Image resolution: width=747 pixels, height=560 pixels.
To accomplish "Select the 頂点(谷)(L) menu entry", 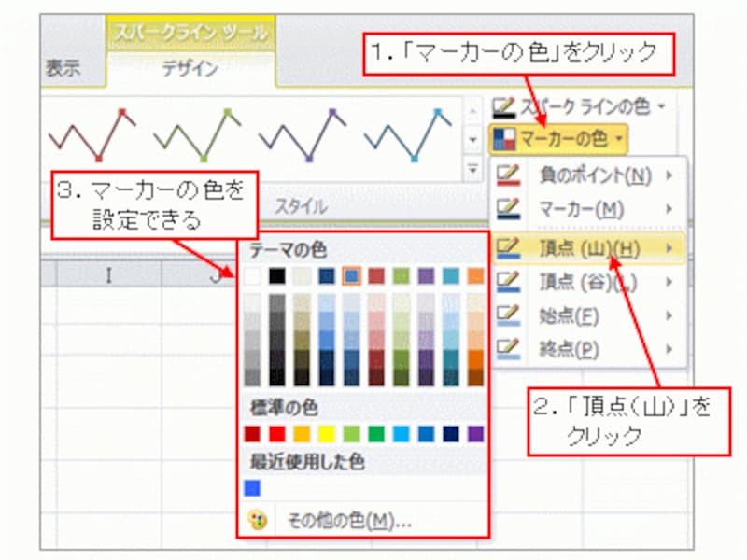I will pos(588,283).
